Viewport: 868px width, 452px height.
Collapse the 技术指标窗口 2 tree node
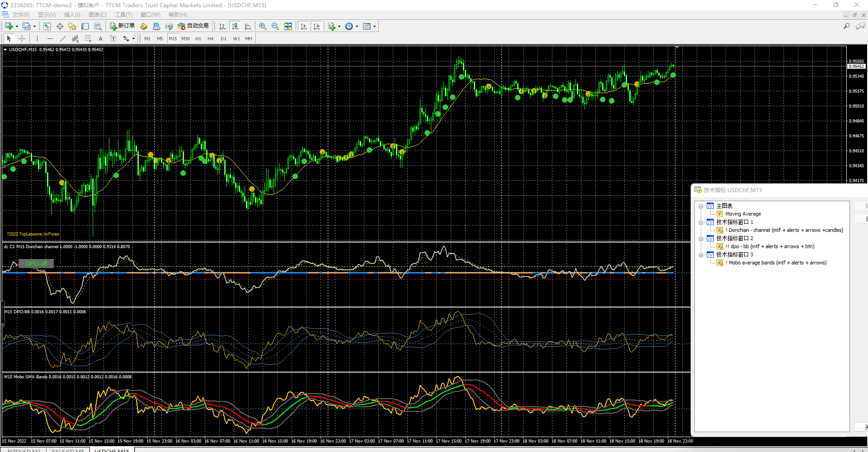coord(701,239)
